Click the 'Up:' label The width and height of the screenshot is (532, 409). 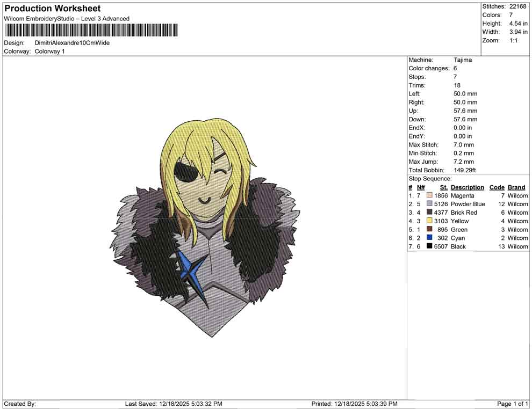[x=413, y=111]
